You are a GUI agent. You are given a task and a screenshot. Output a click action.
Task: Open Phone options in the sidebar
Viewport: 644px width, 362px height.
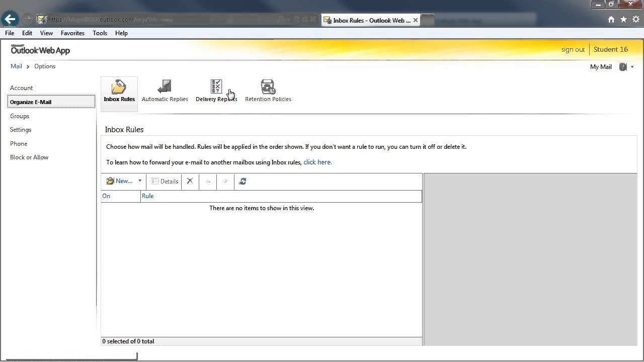(19, 144)
